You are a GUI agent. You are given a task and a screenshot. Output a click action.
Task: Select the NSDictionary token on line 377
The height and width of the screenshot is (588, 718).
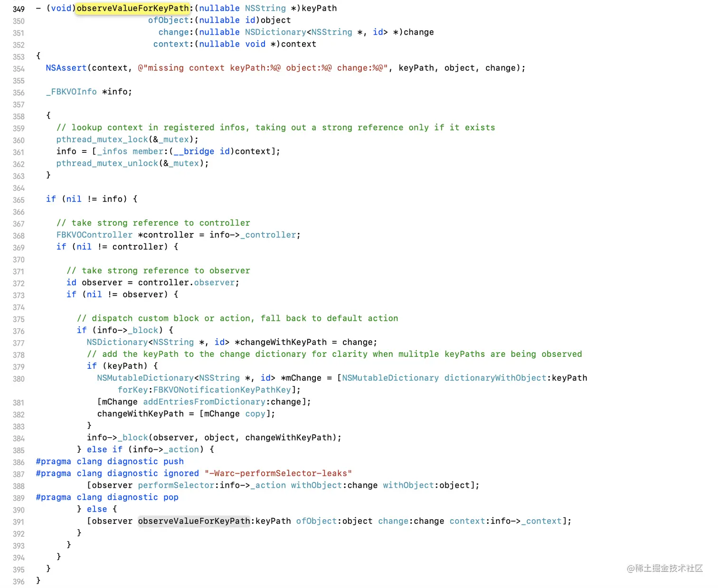point(117,342)
